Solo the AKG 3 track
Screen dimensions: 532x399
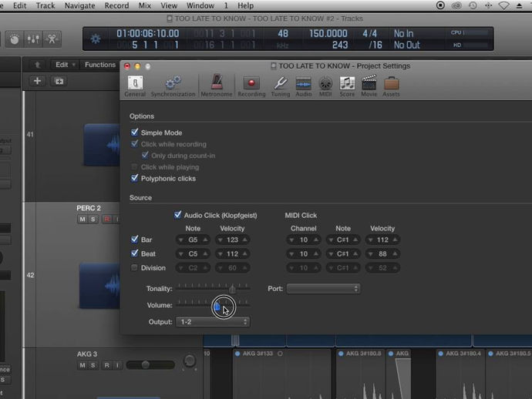click(93, 365)
